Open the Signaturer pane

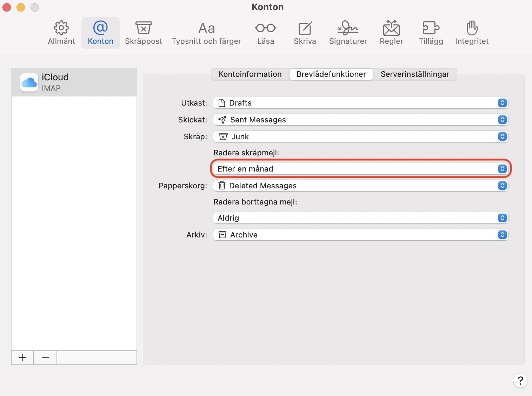[x=348, y=33]
